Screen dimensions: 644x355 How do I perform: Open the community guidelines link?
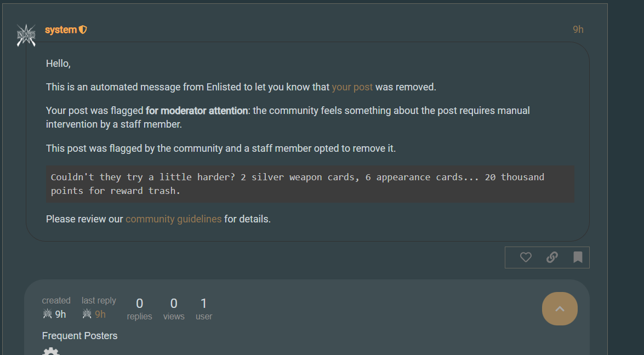(173, 219)
